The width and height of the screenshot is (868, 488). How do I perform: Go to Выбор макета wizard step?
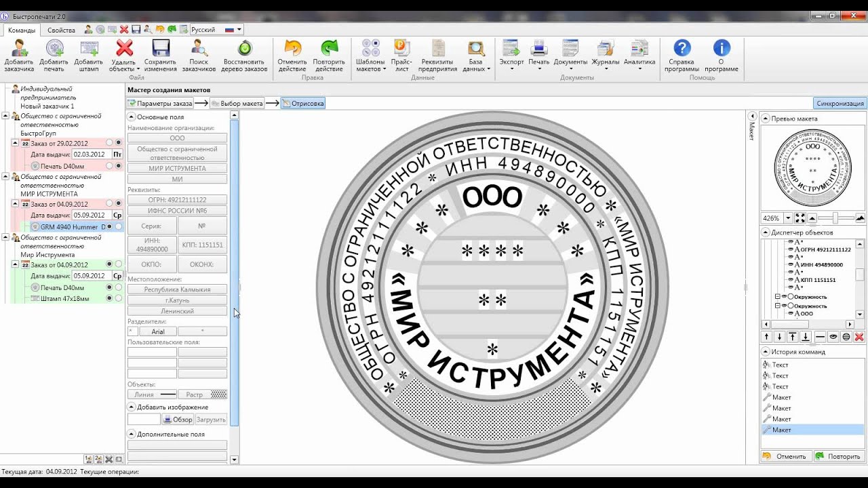coord(237,103)
